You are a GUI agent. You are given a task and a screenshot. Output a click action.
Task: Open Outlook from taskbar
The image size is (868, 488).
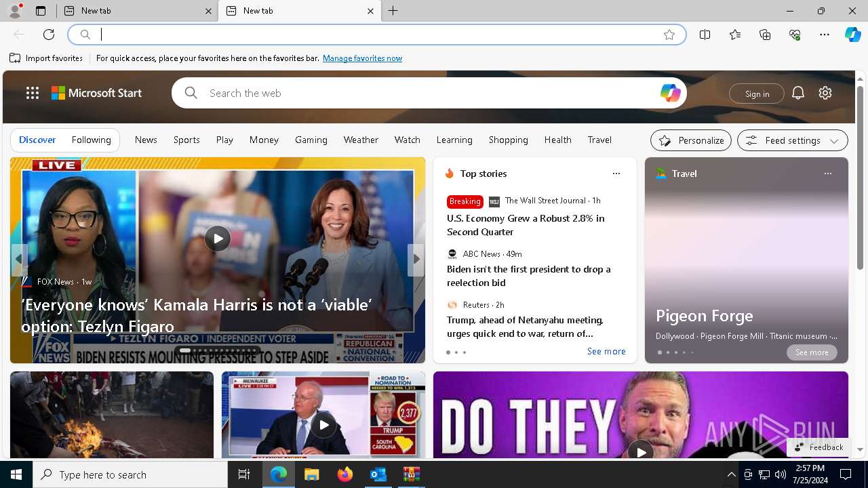pyautogui.click(x=378, y=474)
